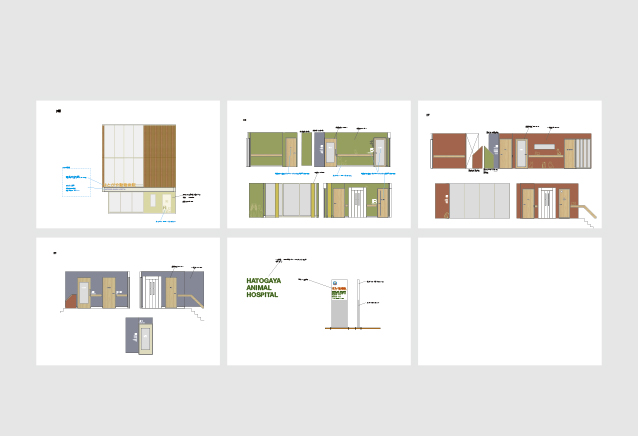Click the green HATOGAYA ANIMAL HOSPITAL text
Image resolution: width=638 pixels, height=436 pixels.
pyautogui.click(x=263, y=288)
